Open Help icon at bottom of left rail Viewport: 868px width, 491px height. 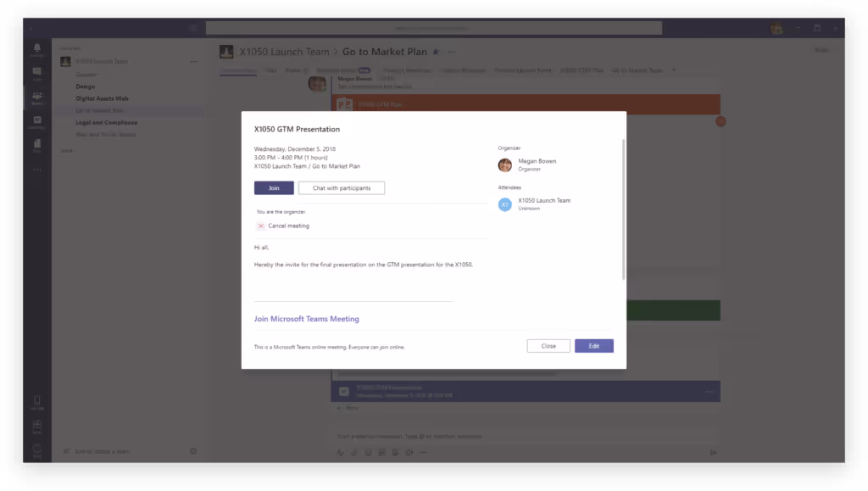pyautogui.click(x=37, y=450)
